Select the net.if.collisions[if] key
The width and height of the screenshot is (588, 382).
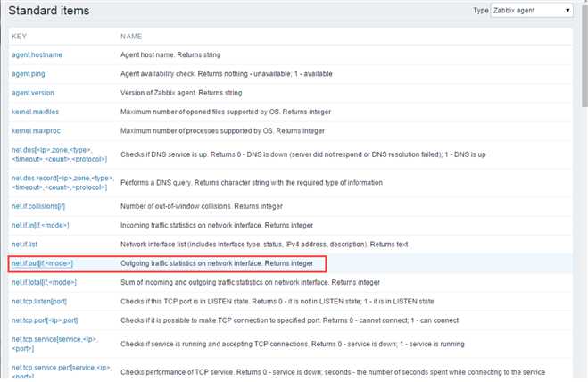(38, 206)
